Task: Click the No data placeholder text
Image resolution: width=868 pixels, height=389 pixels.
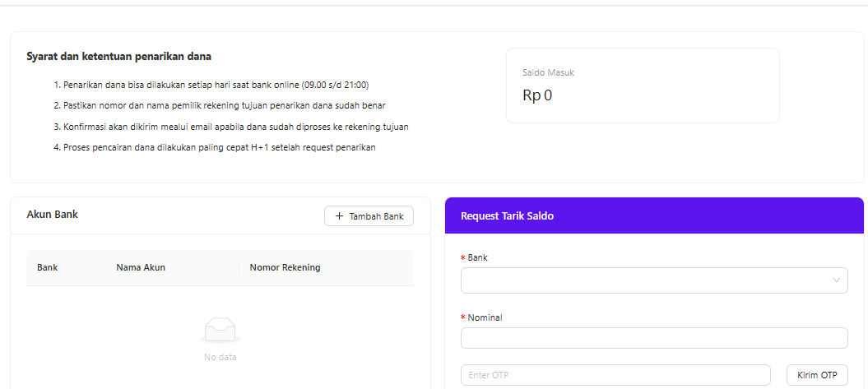Action: coord(220,357)
